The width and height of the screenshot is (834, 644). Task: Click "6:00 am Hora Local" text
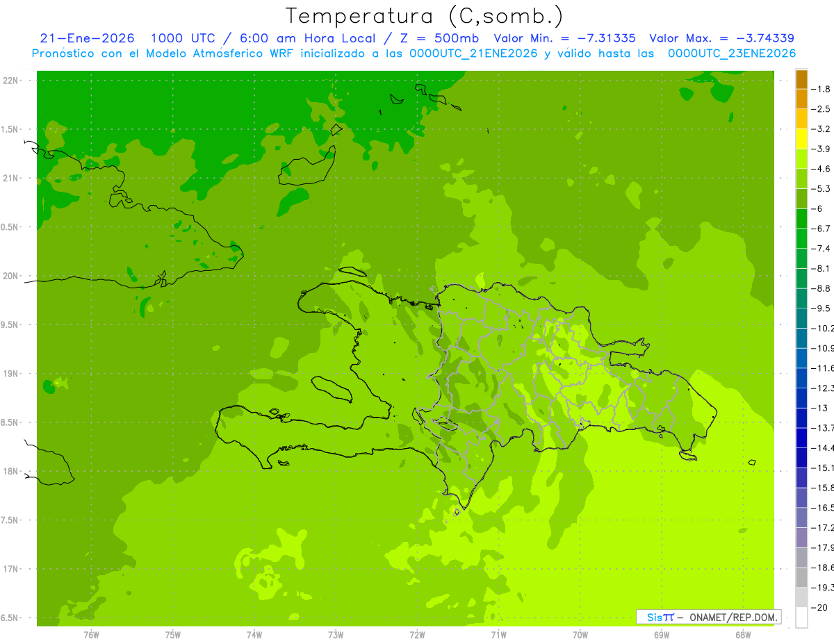(x=307, y=38)
